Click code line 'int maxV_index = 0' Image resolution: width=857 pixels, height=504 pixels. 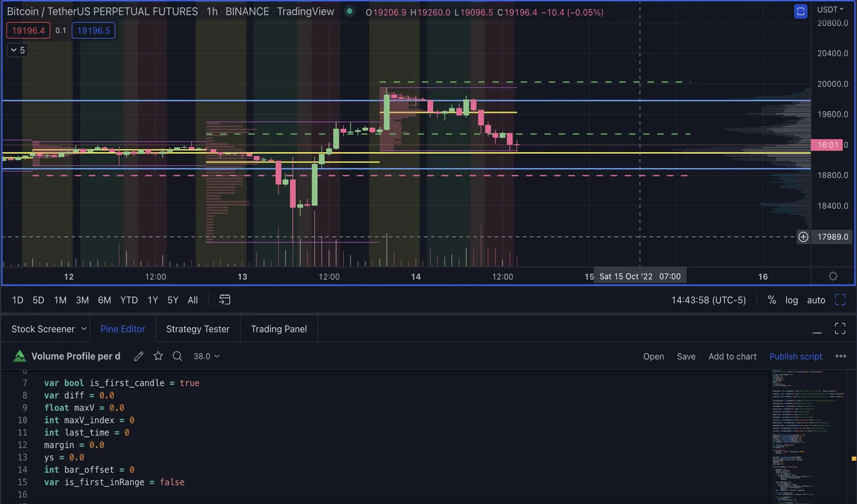point(89,420)
